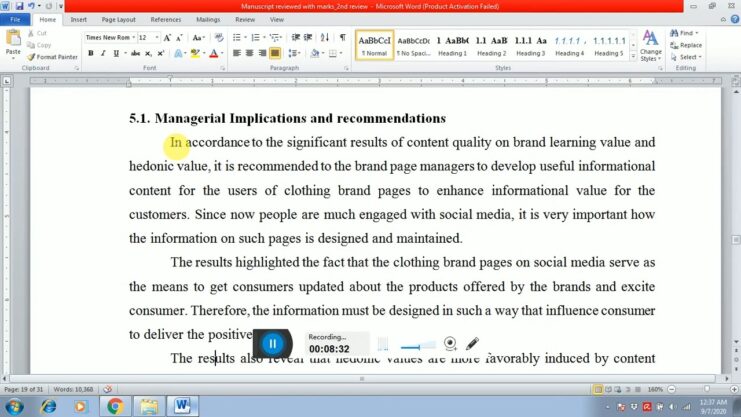741x417 pixels.
Task: Apply subscript formatting
Action: tap(148, 53)
